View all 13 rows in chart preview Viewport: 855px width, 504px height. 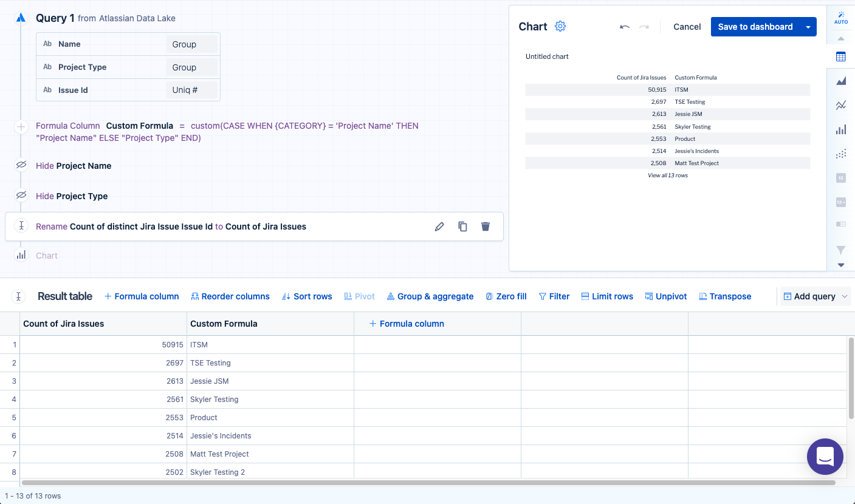(x=668, y=175)
